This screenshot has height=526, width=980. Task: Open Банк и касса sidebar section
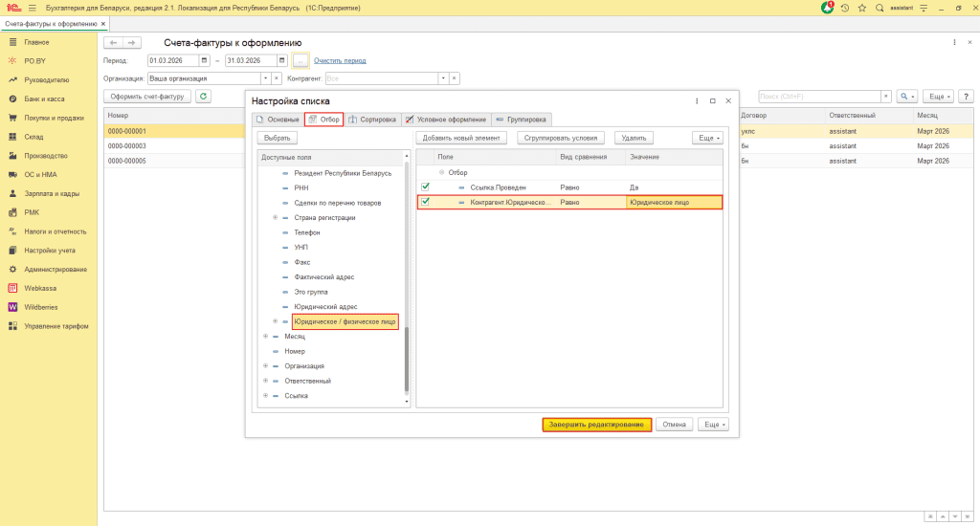[x=43, y=99]
